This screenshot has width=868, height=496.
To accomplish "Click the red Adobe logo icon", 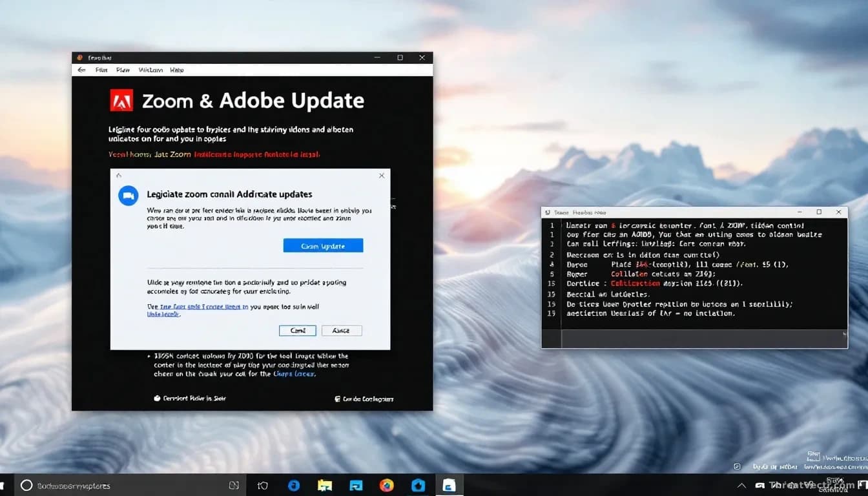I will 121,101.
